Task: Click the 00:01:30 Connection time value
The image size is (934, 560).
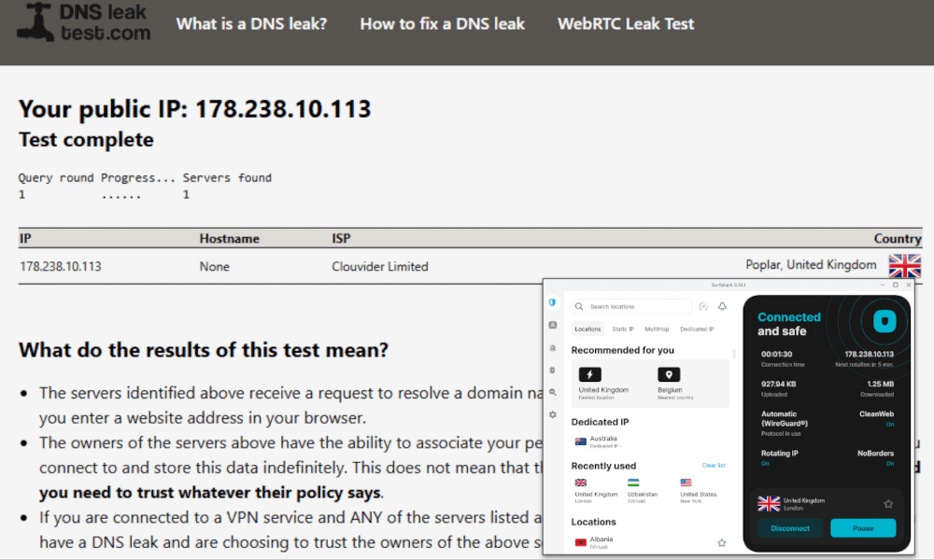Action: click(x=776, y=354)
